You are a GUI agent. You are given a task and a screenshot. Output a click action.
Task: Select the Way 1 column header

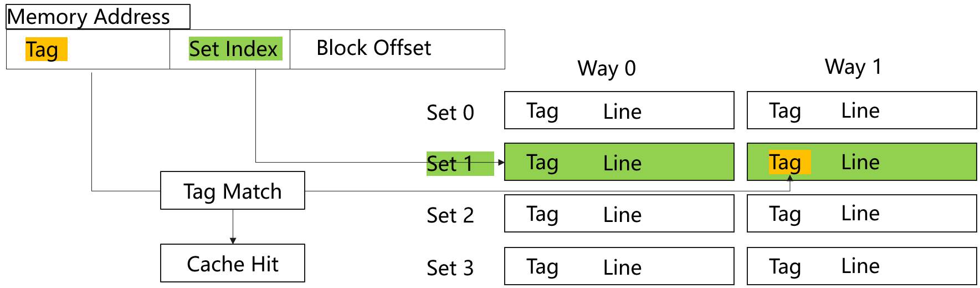coord(853,67)
